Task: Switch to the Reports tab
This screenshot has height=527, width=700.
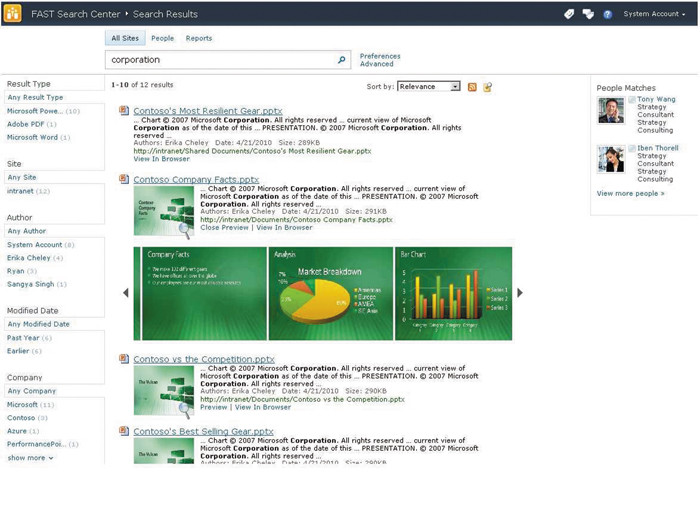Action: 199,38
